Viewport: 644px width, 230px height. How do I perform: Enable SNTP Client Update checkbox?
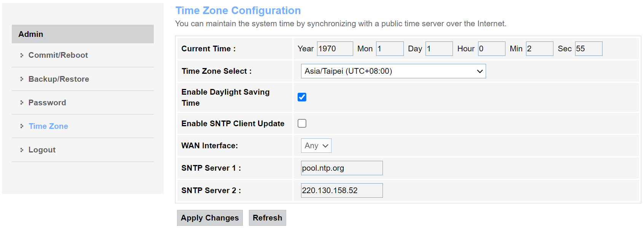(x=302, y=124)
